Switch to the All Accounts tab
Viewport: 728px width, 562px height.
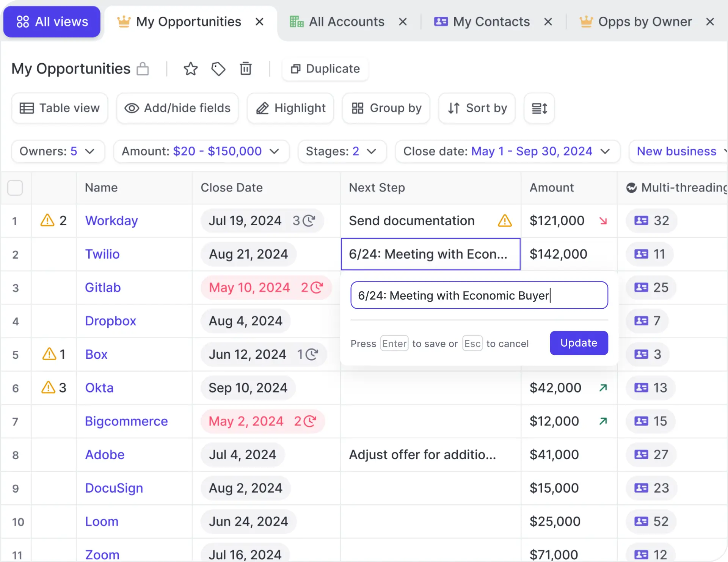pos(346,22)
